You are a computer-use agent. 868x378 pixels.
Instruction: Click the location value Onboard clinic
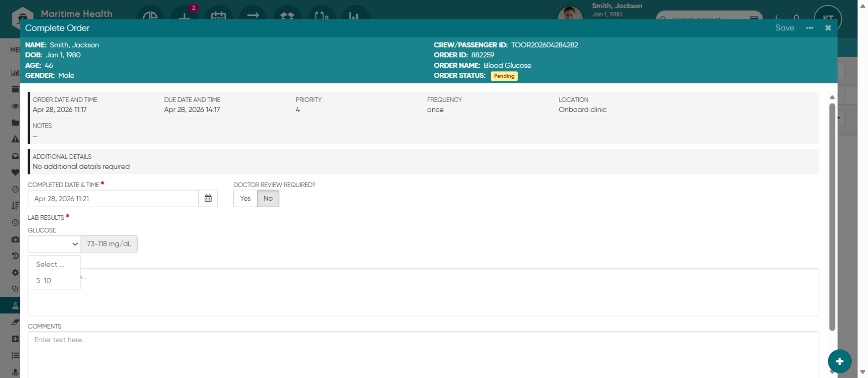click(583, 110)
